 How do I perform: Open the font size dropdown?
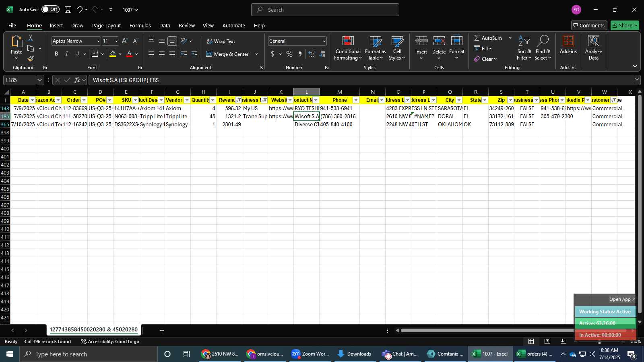tap(116, 41)
